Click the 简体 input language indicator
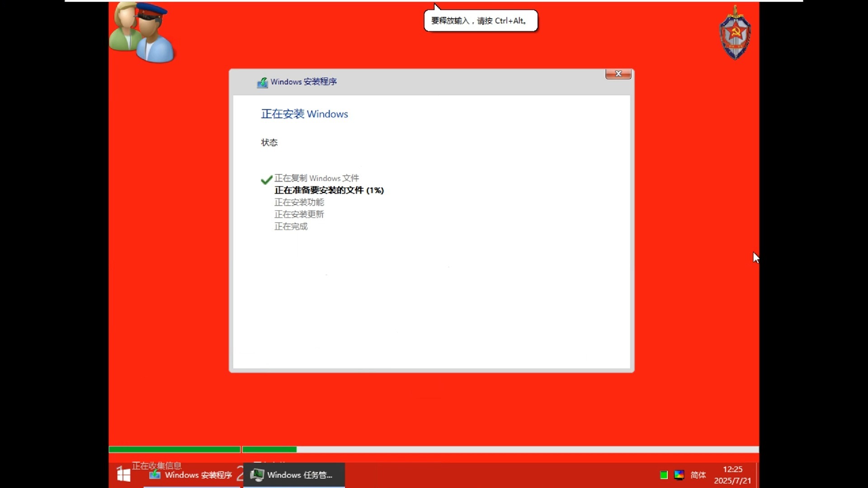 698,475
